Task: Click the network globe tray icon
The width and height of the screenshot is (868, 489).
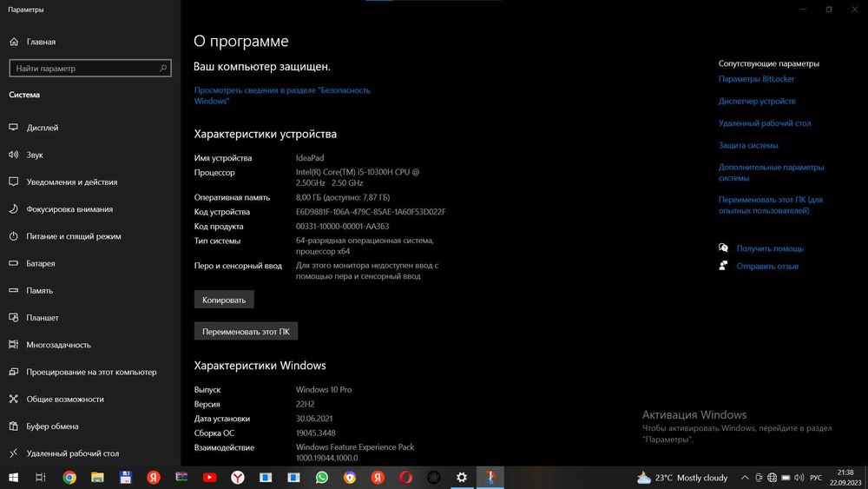Action: [772, 478]
